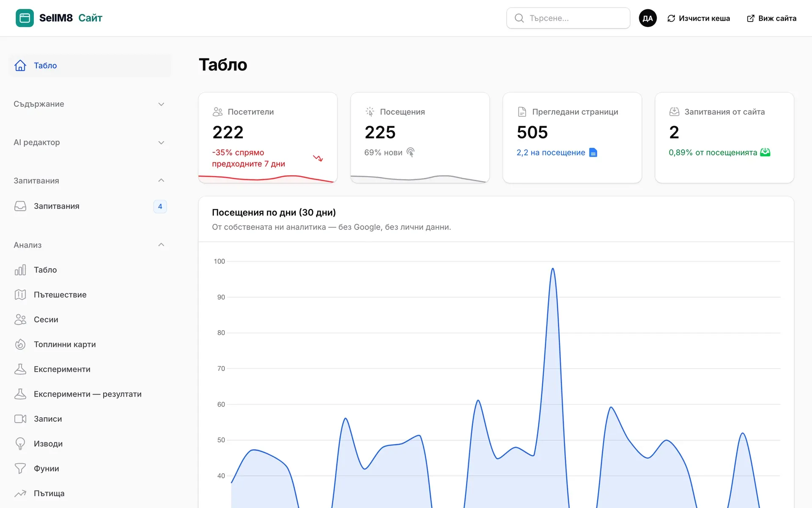Click the Топлинни карти flame icon
The width and height of the screenshot is (812, 508).
pyautogui.click(x=20, y=345)
